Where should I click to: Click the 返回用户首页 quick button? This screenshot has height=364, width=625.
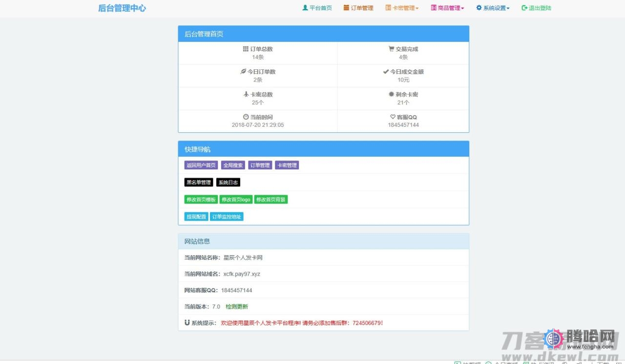[201, 165]
